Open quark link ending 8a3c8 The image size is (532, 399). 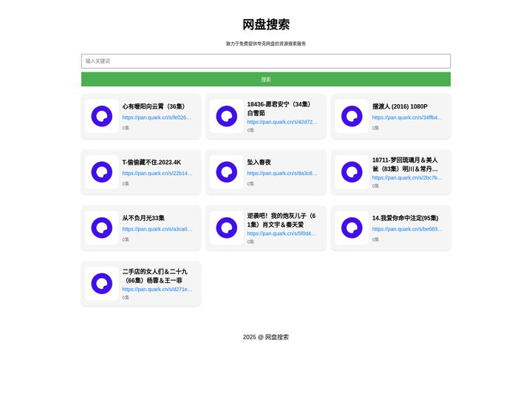(x=282, y=173)
